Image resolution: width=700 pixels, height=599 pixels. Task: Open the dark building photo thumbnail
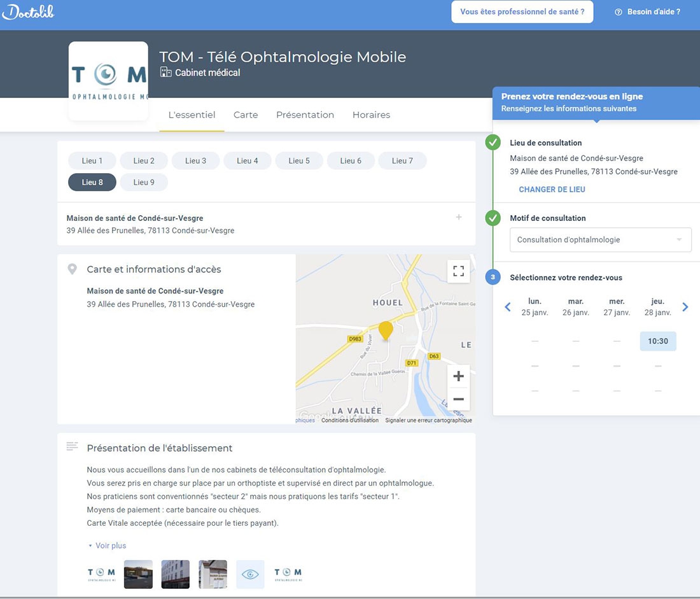pos(138,574)
